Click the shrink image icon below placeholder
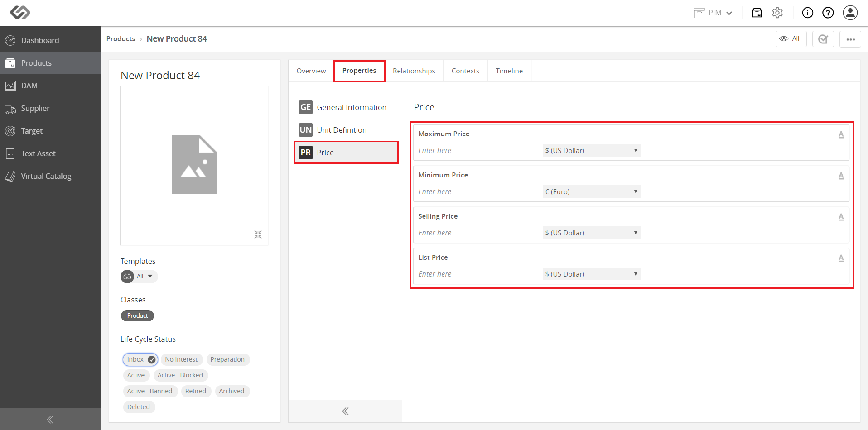868x430 pixels. point(258,234)
